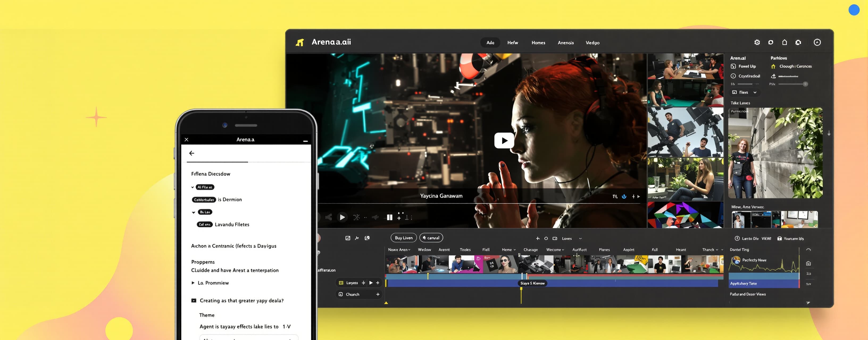Click the clock icon in the top bar
The height and width of the screenshot is (340, 868).
tap(817, 42)
